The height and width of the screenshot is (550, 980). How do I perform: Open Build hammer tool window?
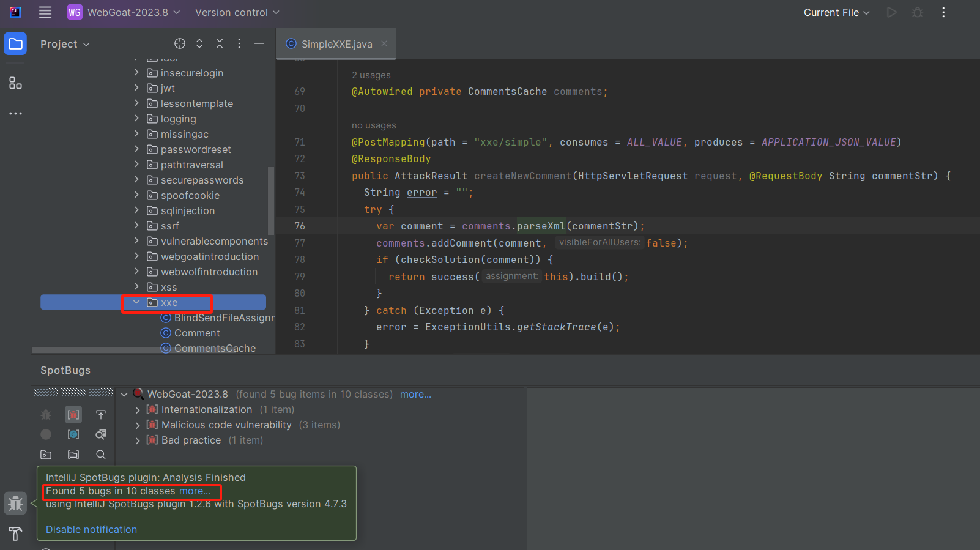[15, 533]
